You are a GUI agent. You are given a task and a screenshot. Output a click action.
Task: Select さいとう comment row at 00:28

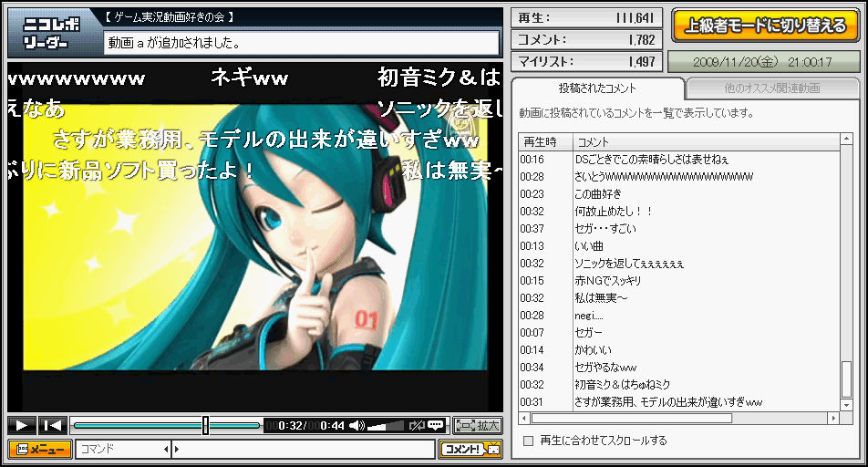[679, 177]
